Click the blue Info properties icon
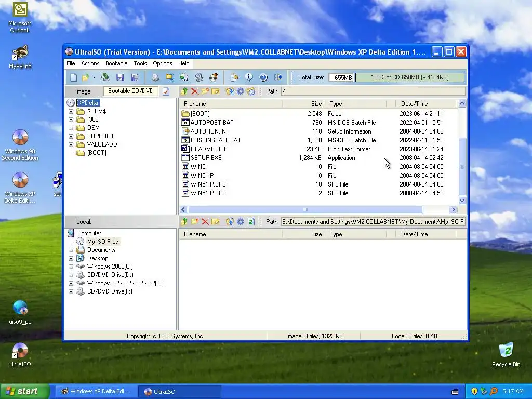Viewport: 532px width, 399px height. (249, 77)
